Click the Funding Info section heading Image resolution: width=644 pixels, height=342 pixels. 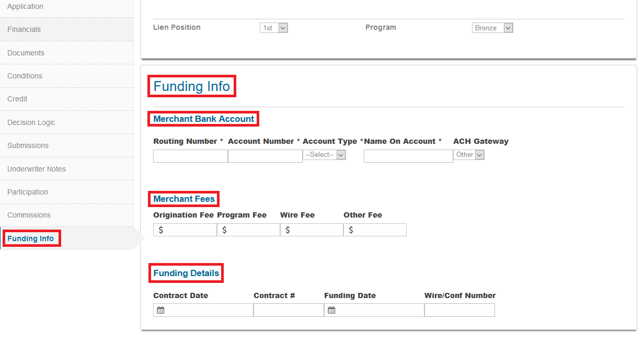[192, 86]
